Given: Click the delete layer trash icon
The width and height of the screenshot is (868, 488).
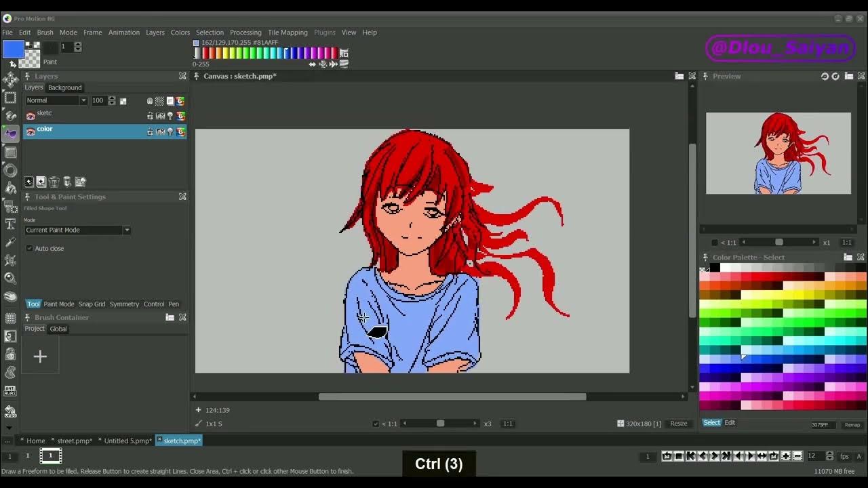Looking at the screenshot, I should [x=54, y=181].
